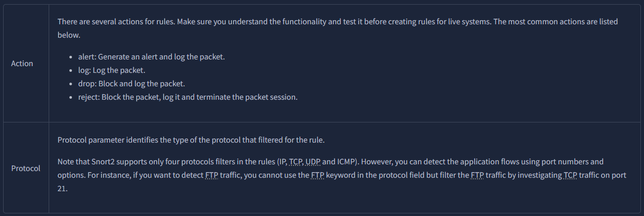The height and width of the screenshot is (216, 644).
Task: Click FTP in "filter the FTP traffic"
Action: 477,175
